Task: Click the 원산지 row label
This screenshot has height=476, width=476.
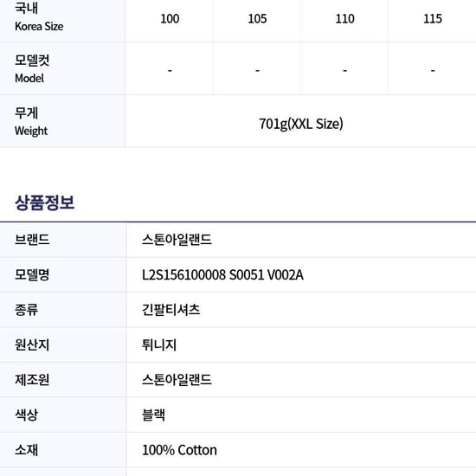Action: pyautogui.click(x=32, y=344)
